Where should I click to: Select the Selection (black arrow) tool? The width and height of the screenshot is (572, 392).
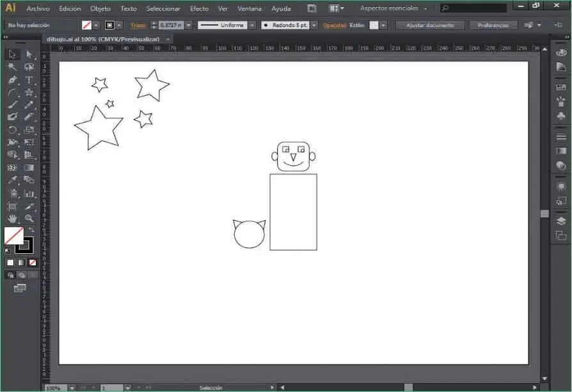(x=12, y=54)
